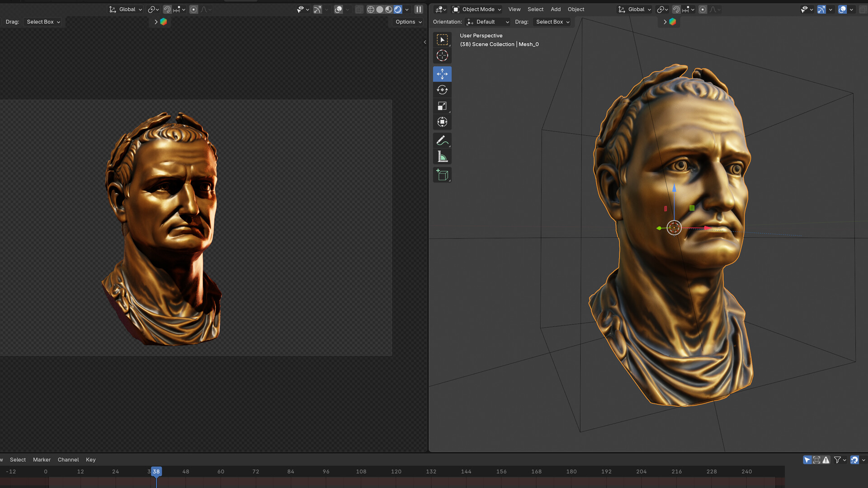
Task: Open the Object menu in right viewport
Action: click(576, 9)
